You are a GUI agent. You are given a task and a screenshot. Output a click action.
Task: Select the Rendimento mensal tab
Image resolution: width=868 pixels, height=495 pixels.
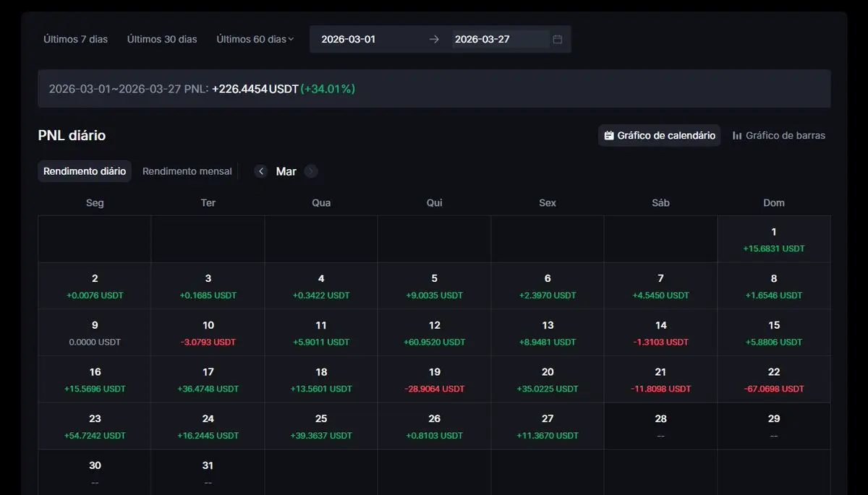point(187,171)
